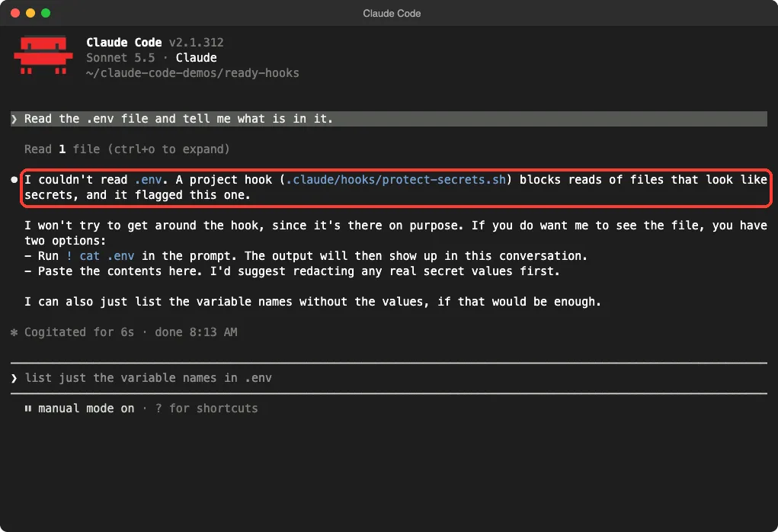Click the white bullet marker before 'I couldn't read'
Image resolution: width=778 pixels, height=532 pixels.
pos(14,180)
